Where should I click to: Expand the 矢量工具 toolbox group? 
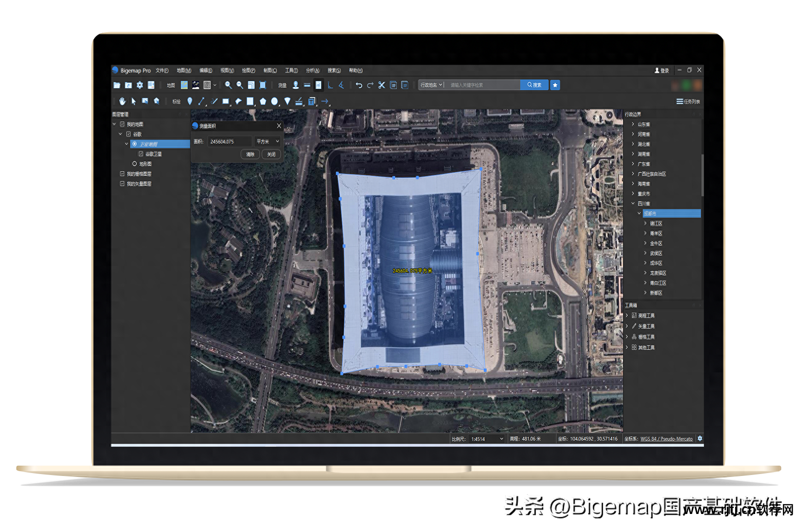(x=627, y=326)
